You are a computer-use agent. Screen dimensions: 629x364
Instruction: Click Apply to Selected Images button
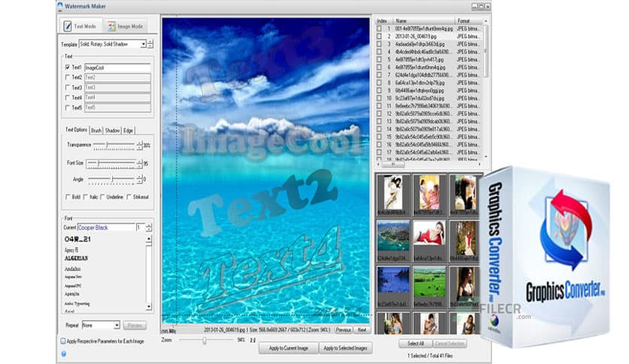(345, 348)
